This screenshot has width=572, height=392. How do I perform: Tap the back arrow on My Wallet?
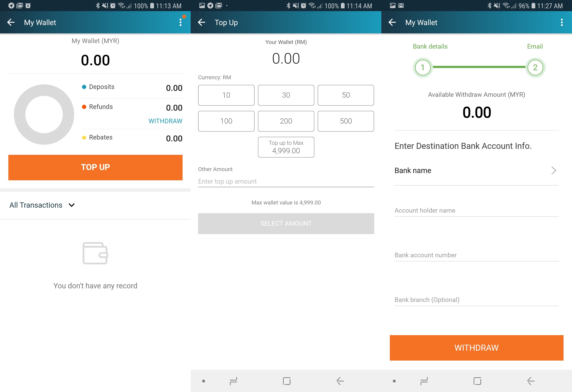tap(11, 23)
